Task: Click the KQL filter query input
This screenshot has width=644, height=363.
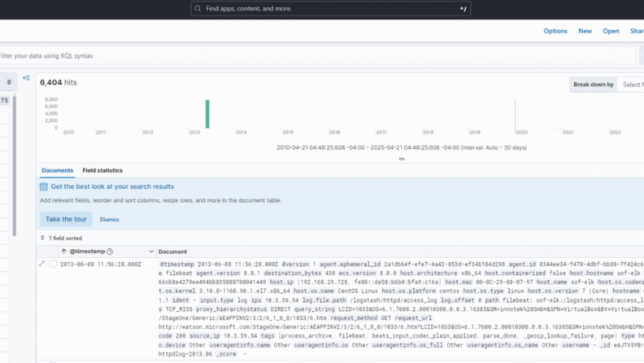Action: coord(316,56)
